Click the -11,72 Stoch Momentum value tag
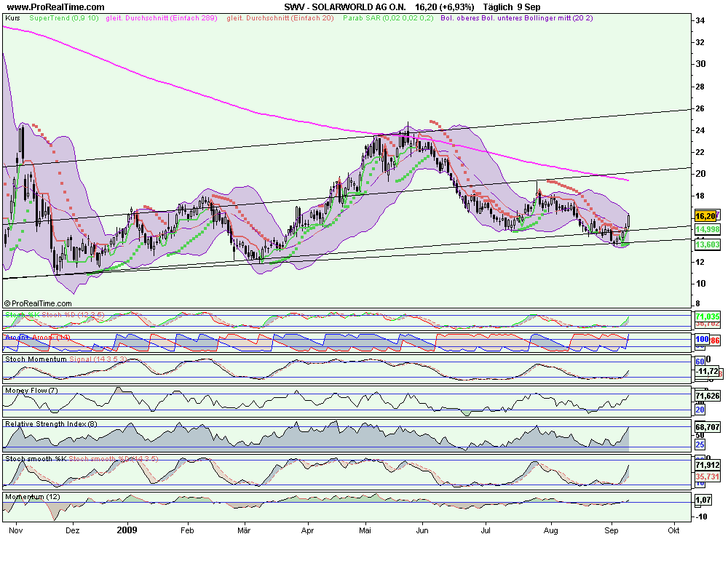The image size is (728, 582). click(707, 371)
